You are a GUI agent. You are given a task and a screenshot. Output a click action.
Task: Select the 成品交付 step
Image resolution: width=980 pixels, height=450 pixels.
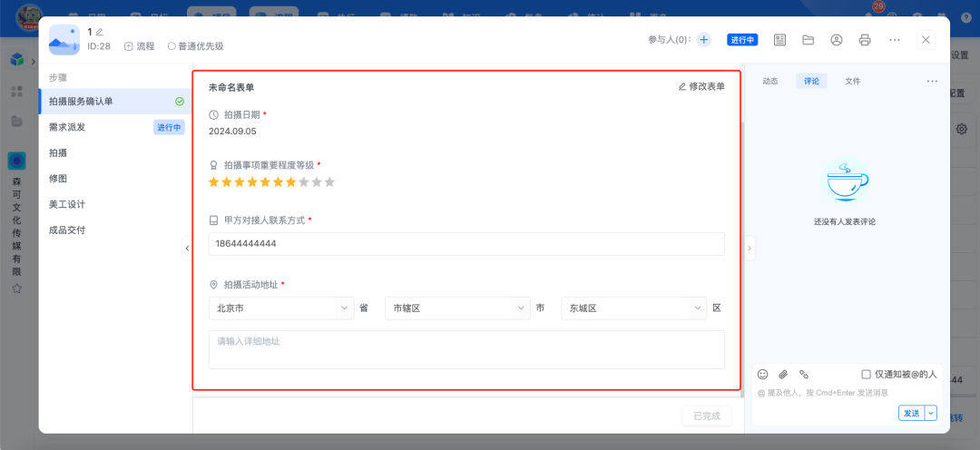[x=115, y=230]
